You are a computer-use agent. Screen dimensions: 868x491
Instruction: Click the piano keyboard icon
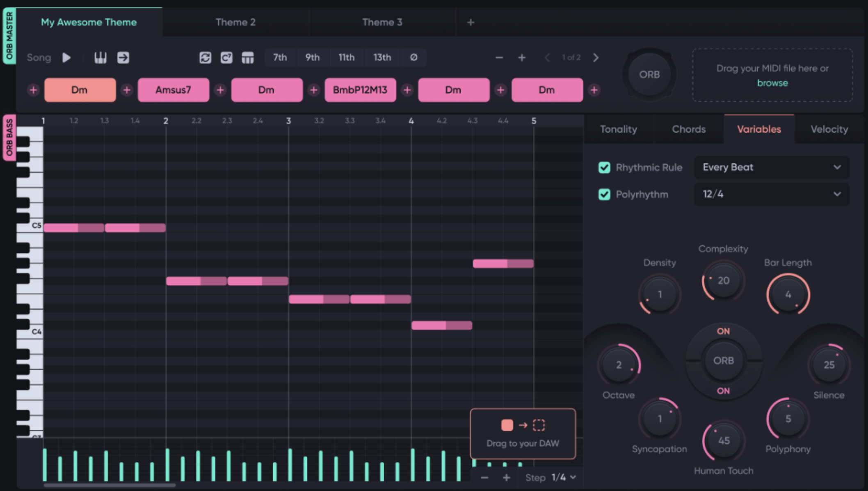(x=101, y=58)
